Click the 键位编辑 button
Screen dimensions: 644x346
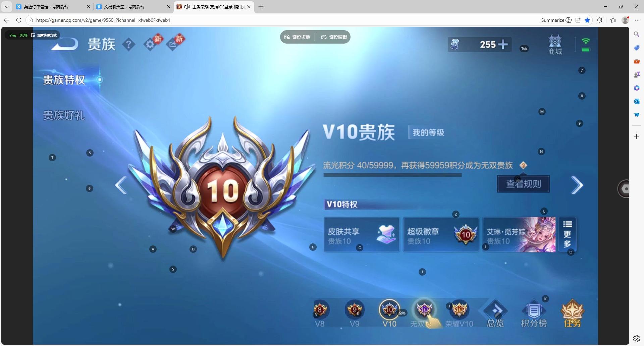334,37
